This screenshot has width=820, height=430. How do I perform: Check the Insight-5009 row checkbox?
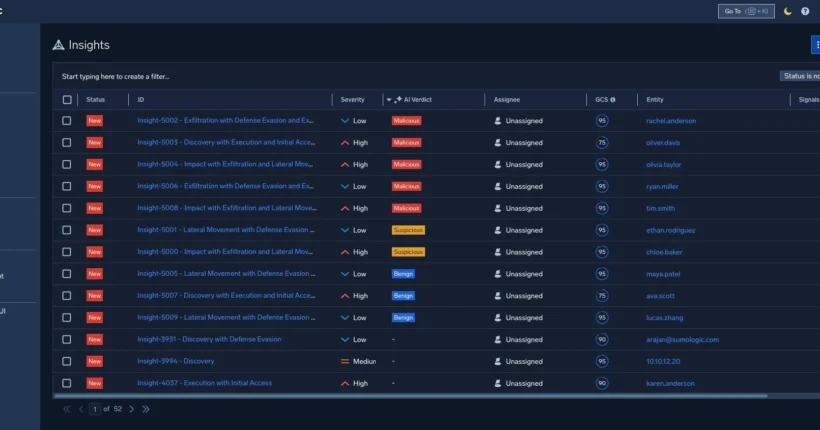66,318
